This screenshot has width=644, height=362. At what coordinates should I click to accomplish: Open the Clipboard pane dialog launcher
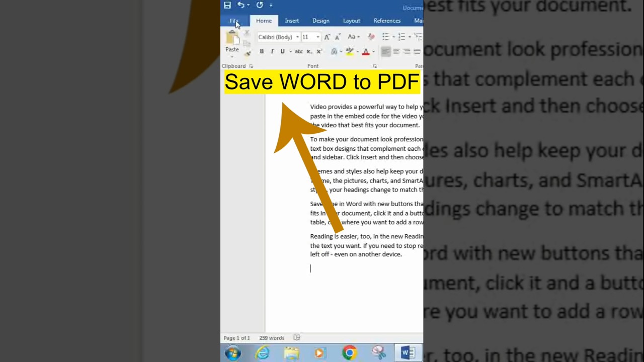tap(251, 66)
